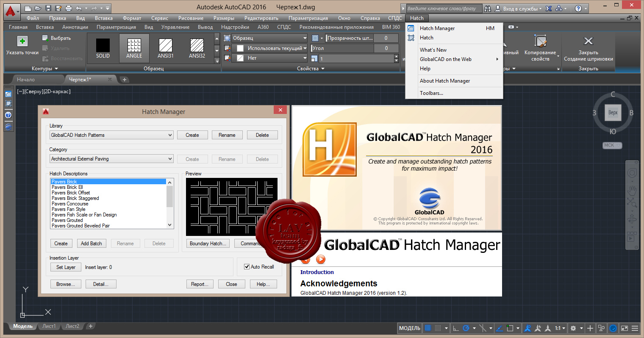Save the drawing with the floppy disk icon
Screen dimensions: 644x338
click(x=48, y=8)
